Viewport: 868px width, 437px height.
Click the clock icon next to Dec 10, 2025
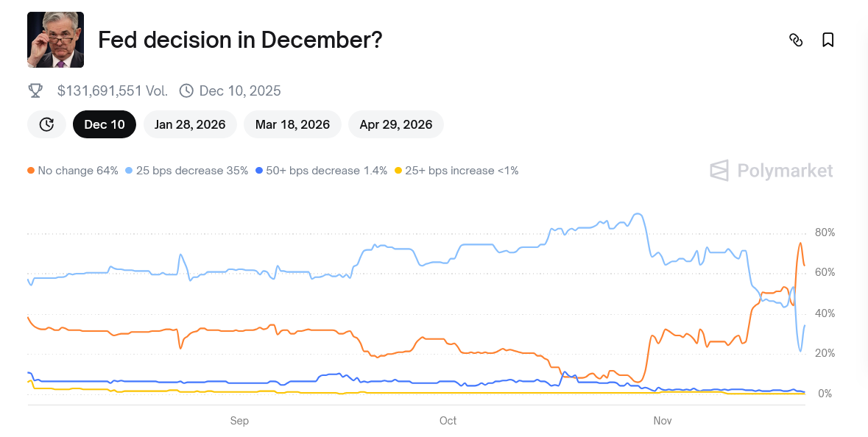186,90
